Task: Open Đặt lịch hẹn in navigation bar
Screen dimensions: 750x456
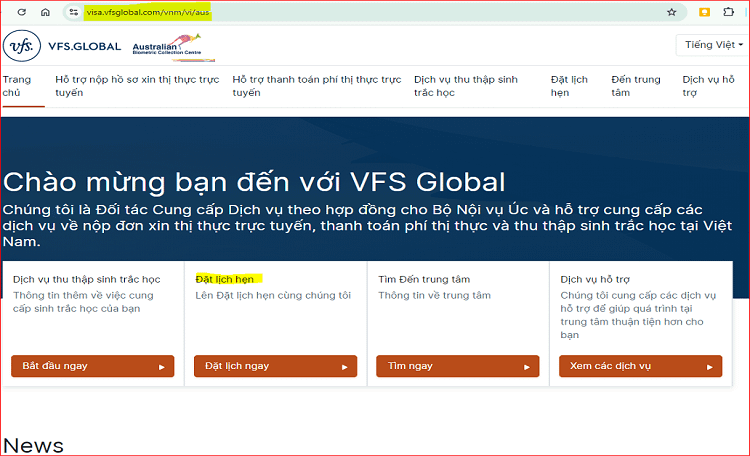Action: [569, 86]
